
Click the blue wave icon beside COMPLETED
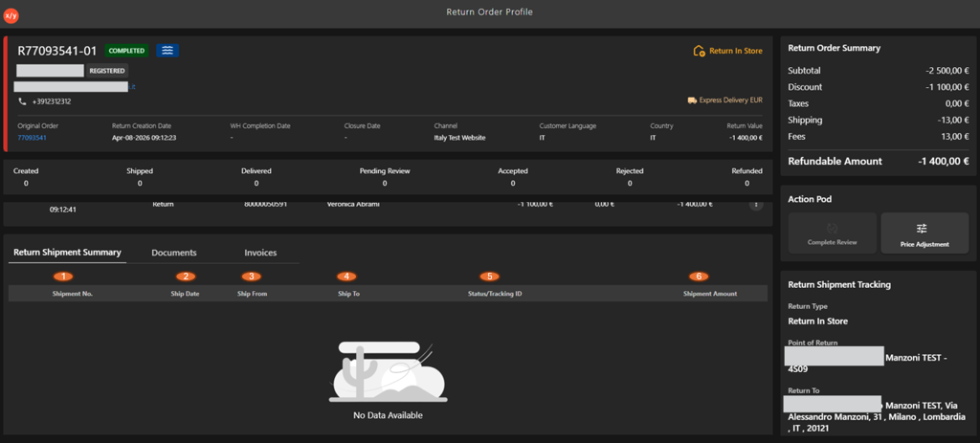[167, 51]
